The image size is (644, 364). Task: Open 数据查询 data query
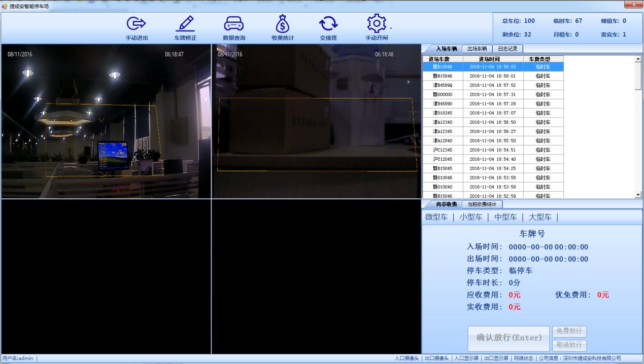click(233, 28)
